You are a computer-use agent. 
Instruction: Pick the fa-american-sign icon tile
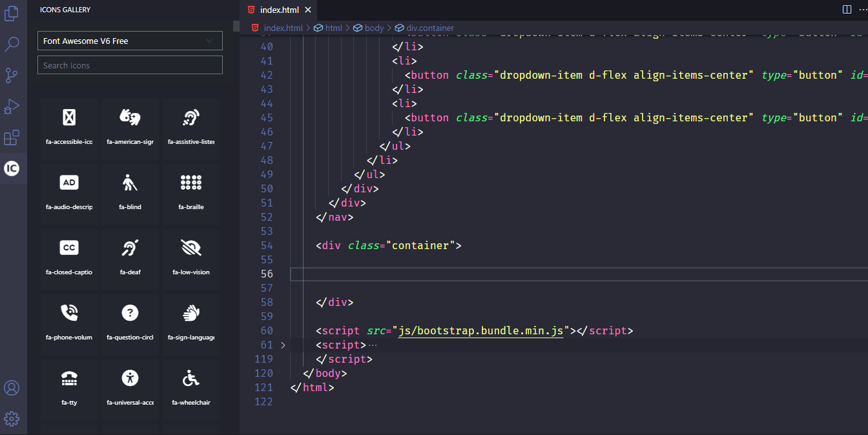pyautogui.click(x=130, y=128)
